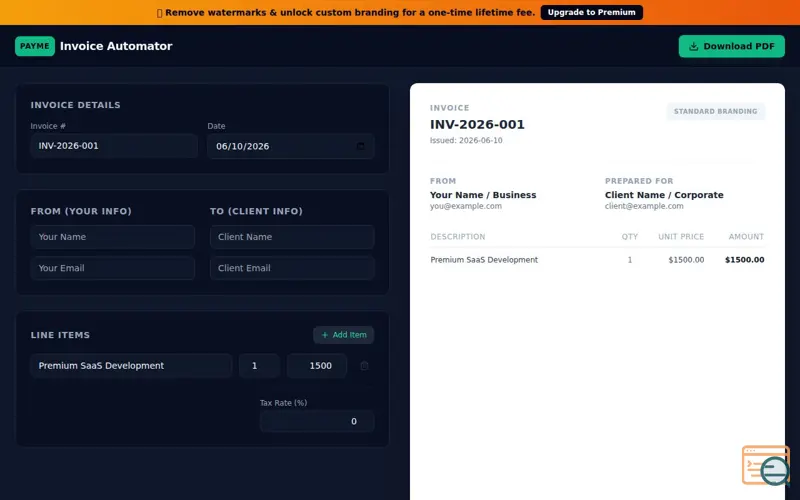The width and height of the screenshot is (800, 500).
Task: Click you@example.com in the preview
Action: pos(465,206)
